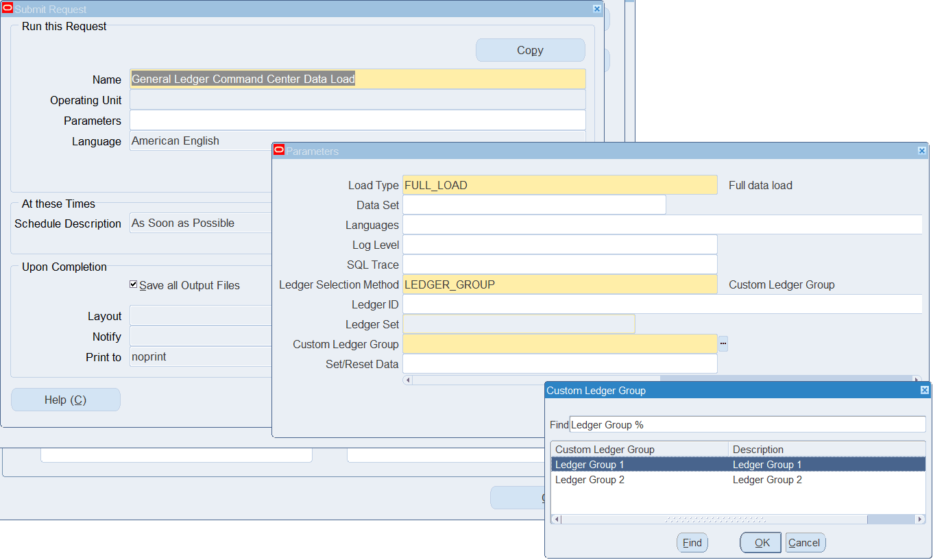Cancel the Custom Ledger Group dialog
This screenshot has height=560, width=933.
(805, 542)
